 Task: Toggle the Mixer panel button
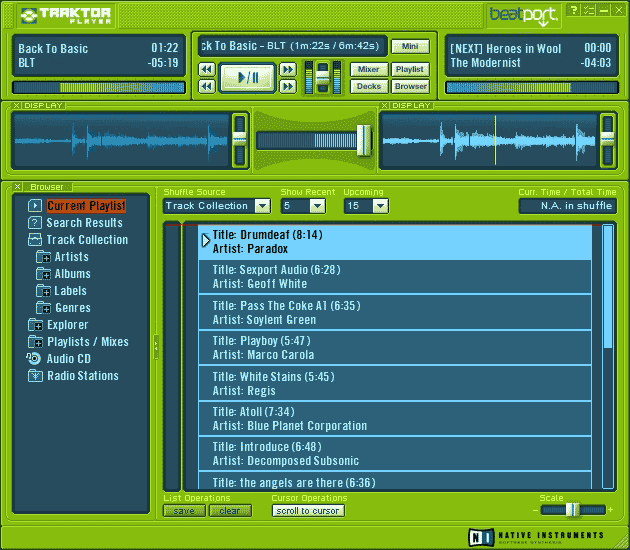click(x=369, y=70)
